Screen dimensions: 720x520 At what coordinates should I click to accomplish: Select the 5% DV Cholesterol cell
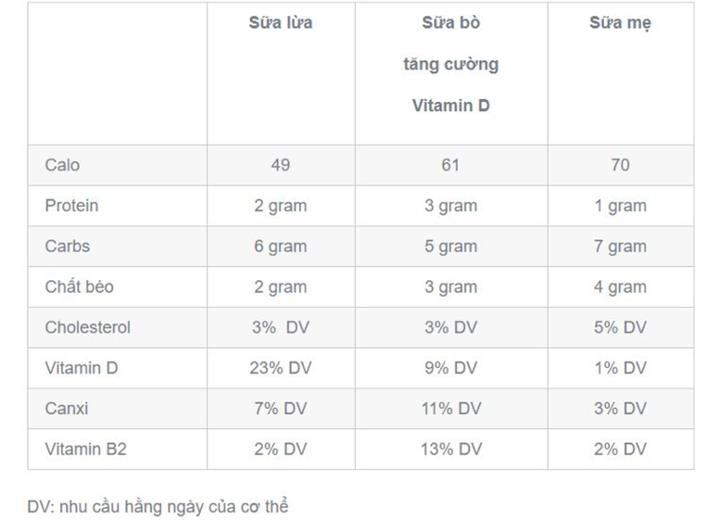620,327
